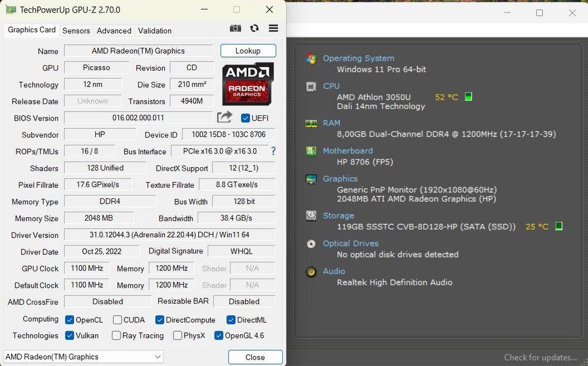Click the refresh arrows icon in GPU-Z

click(x=254, y=28)
